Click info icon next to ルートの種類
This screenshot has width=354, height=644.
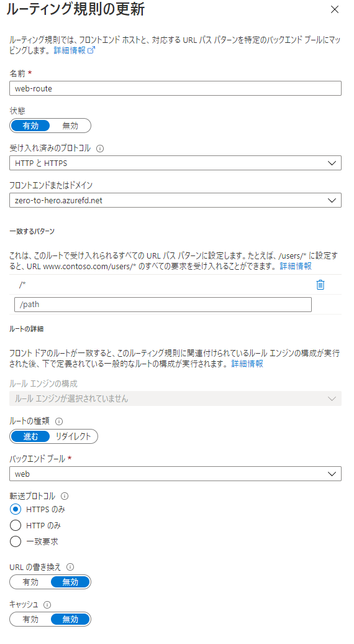[x=59, y=421]
